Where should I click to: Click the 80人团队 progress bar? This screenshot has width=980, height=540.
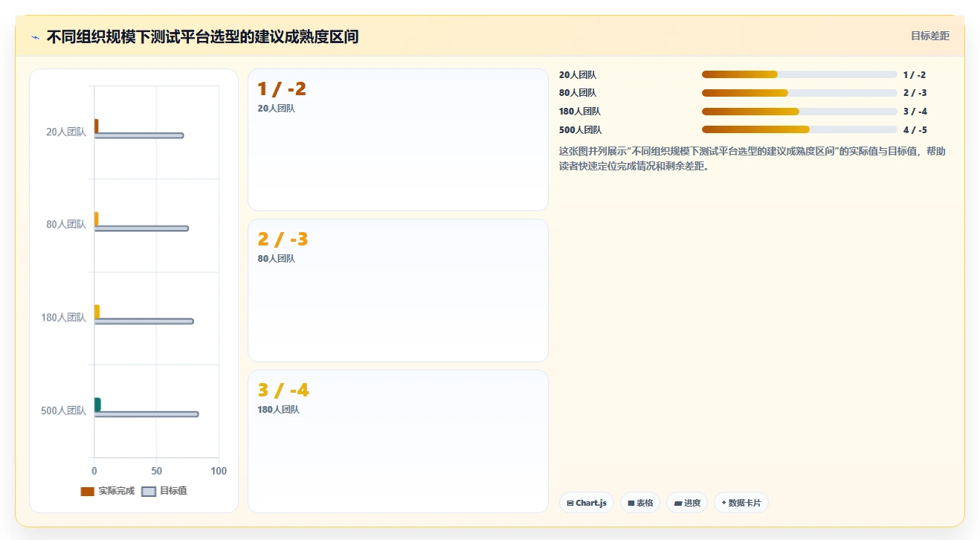click(x=799, y=93)
